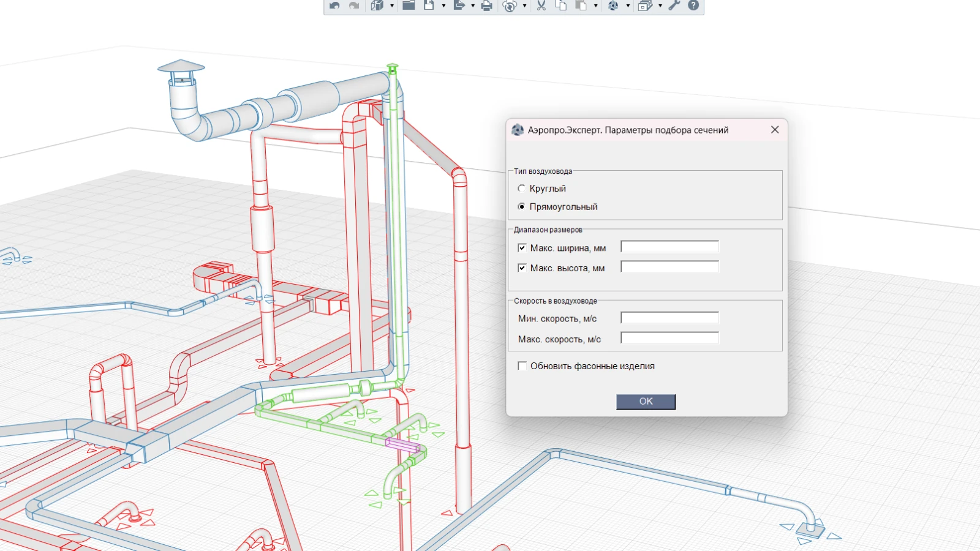Click the Мин. скорость, м/с field
The image size is (980, 551).
coord(669,318)
